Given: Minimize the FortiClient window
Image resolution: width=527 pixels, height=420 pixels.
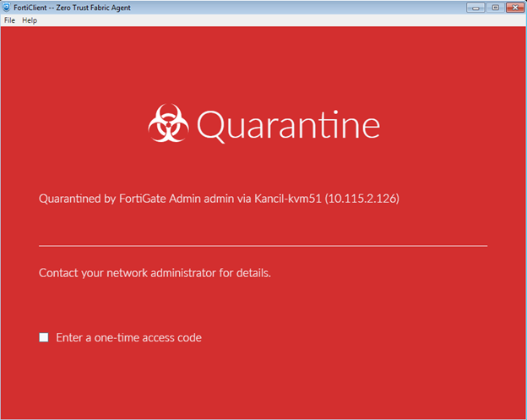Looking at the screenshot, I should [475, 8].
